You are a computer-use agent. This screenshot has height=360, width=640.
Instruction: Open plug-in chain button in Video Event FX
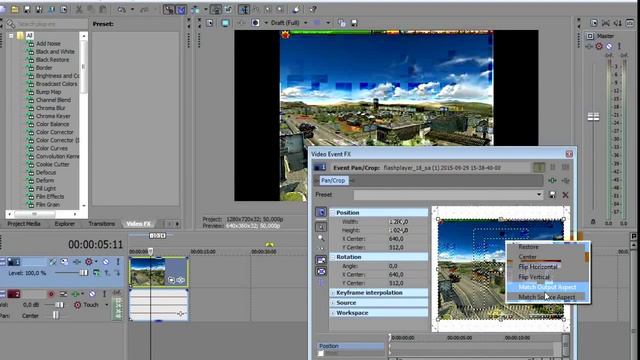[x=552, y=180]
